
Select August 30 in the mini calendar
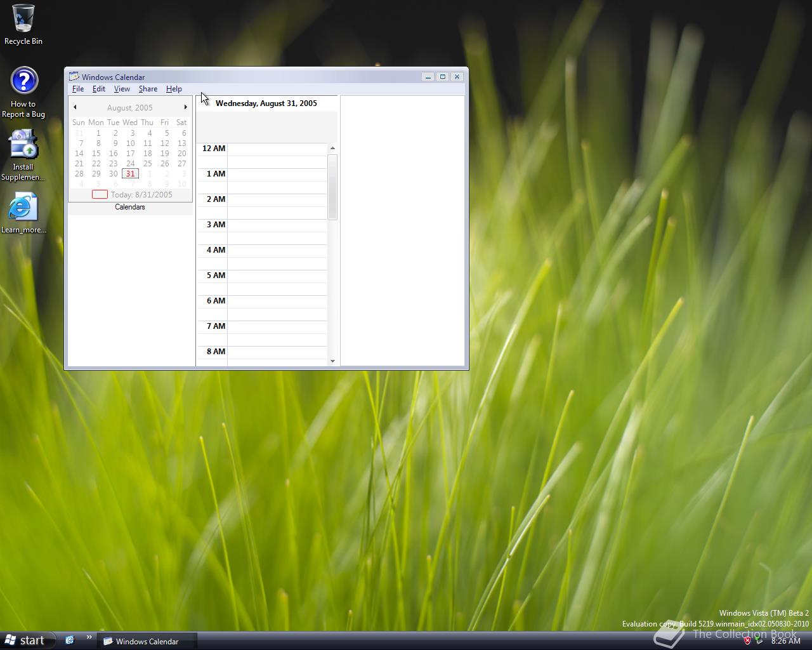pyautogui.click(x=113, y=173)
